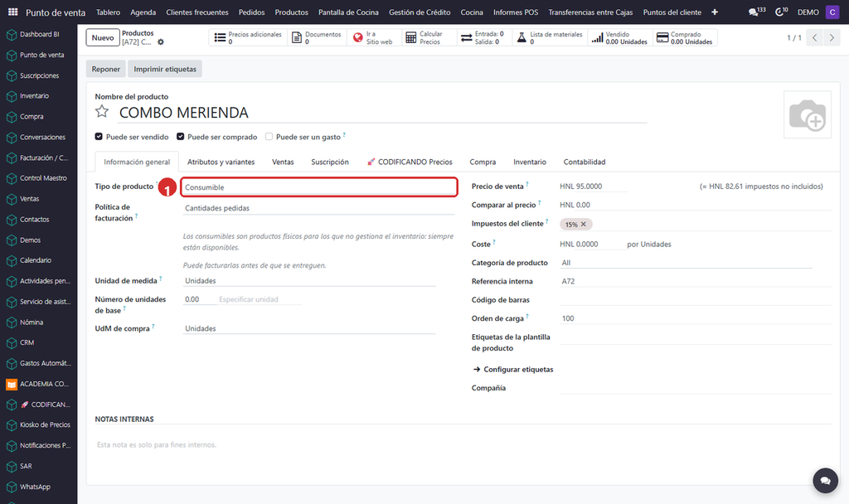This screenshot has height=504, width=849.
Task: Open Documentos stat button
Action: click(317, 37)
